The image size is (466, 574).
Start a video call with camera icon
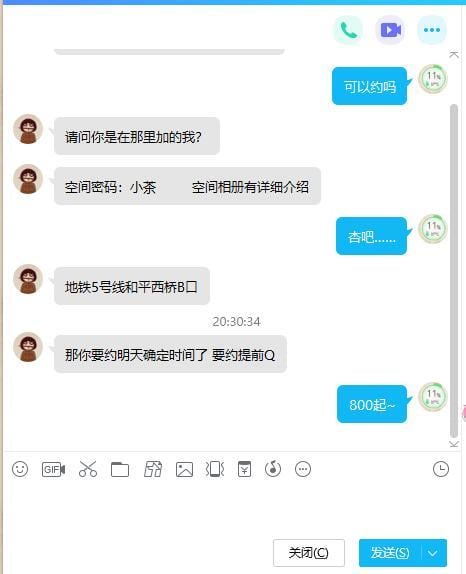coord(390,30)
